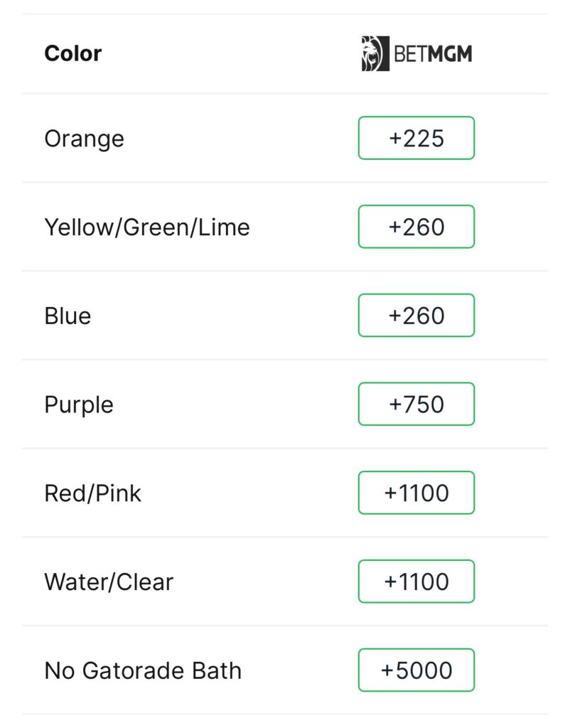The width and height of the screenshot is (570, 728).
Task: Click the Water/Clear row label
Action: coord(109,582)
